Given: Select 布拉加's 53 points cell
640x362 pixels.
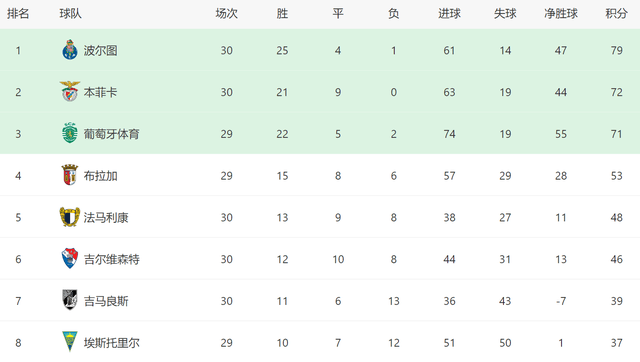Looking at the screenshot, I should coord(616,175).
